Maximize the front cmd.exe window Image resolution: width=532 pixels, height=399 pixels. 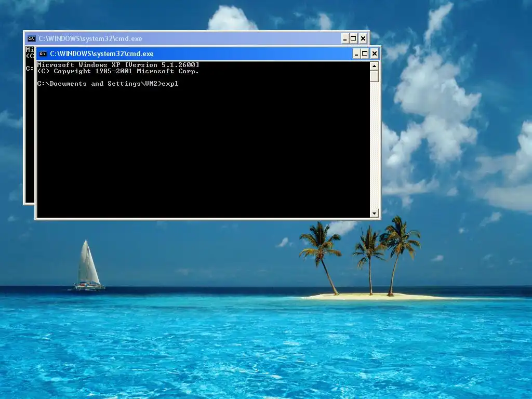pos(365,54)
